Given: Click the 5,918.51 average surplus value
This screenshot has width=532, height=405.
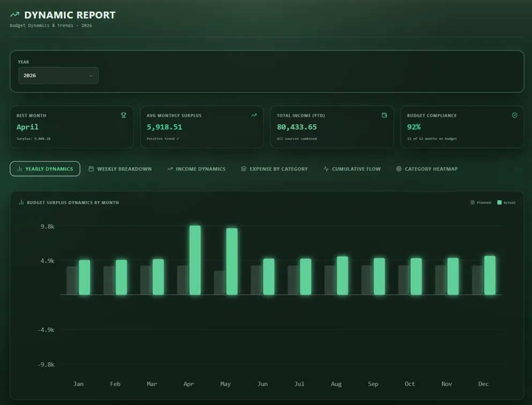Looking at the screenshot, I should pos(164,127).
